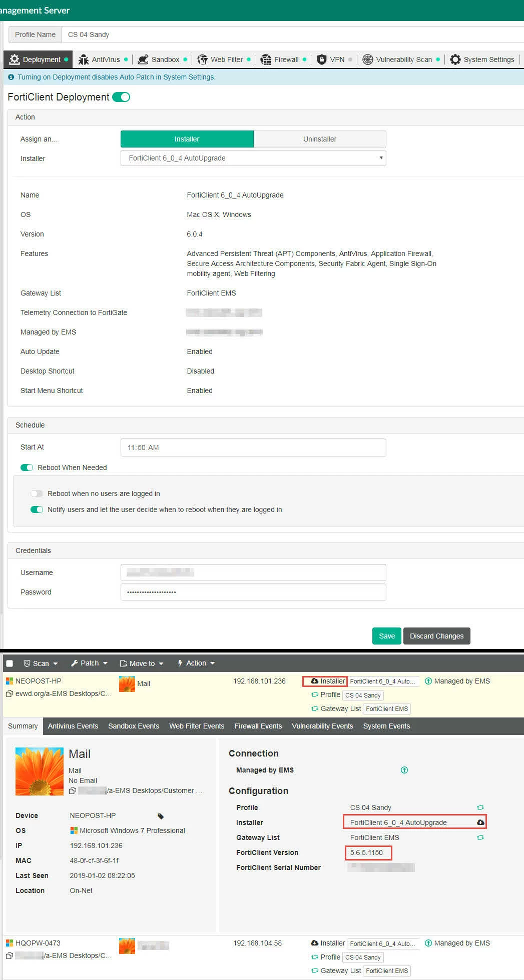Click the Password input field
This screenshot has height=980, width=524.
coord(253,592)
